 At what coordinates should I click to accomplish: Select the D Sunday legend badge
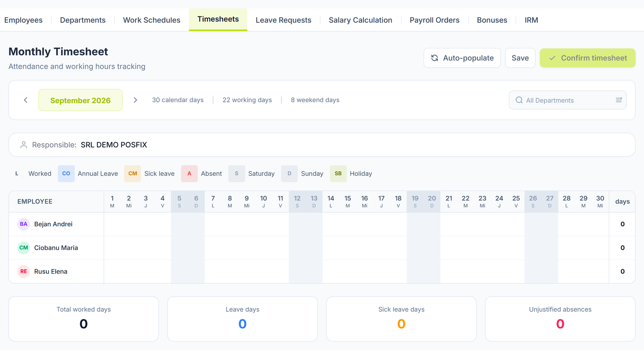pos(289,173)
